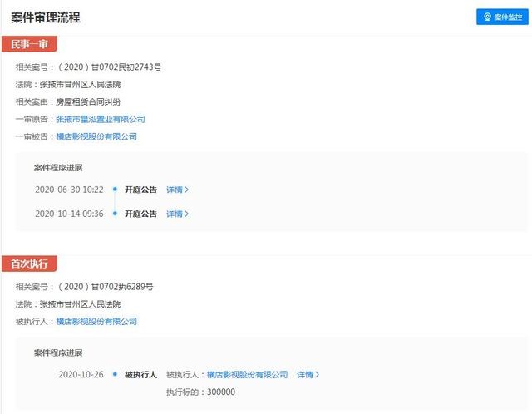Click the timeline dot for 2020-10-14
This screenshot has width=532, height=414.
point(115,214)
